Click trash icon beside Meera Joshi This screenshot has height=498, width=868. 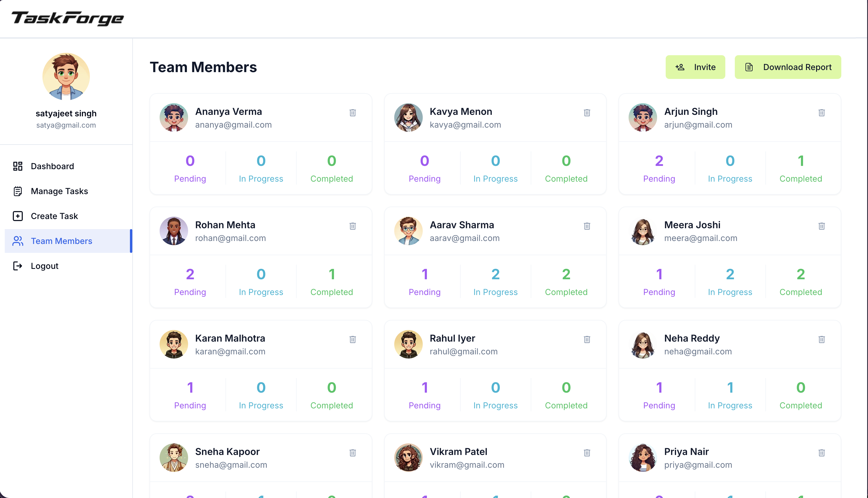pyautogui.click(x=821, y=226)
